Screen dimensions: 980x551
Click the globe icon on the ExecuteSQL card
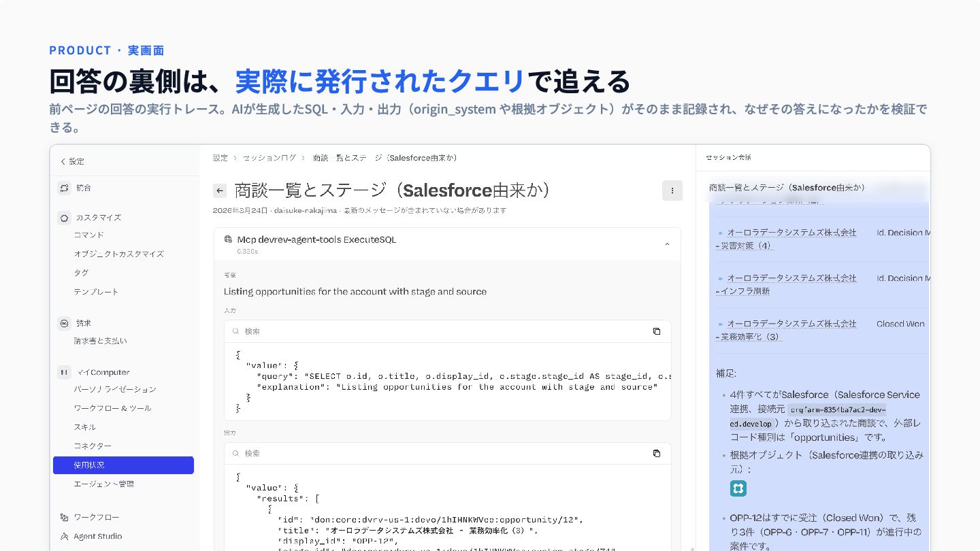click(228, 239)
